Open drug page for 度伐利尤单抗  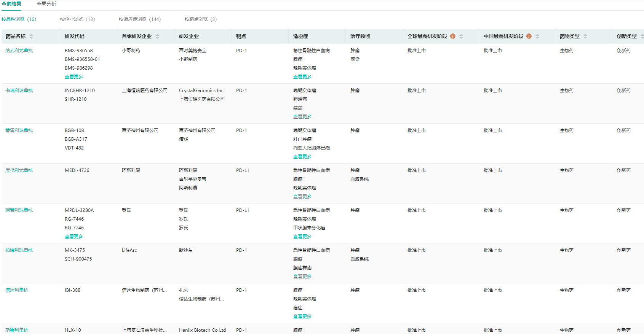(x=19, y=170)
